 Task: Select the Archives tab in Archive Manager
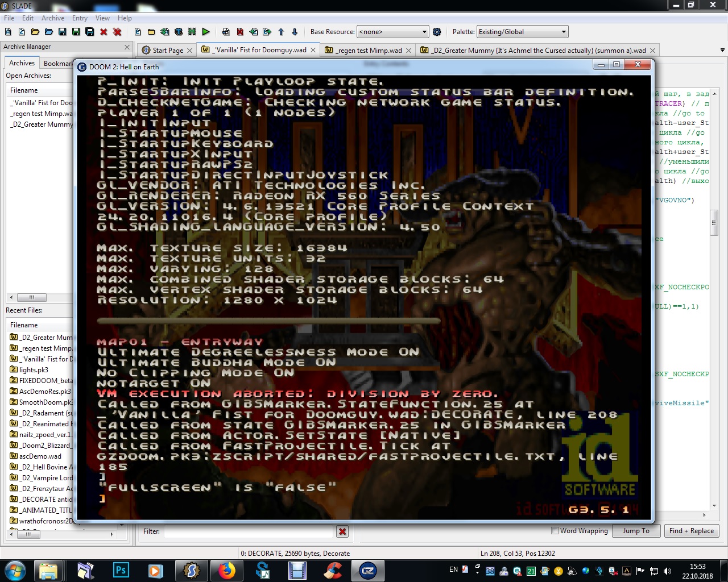coord(22,63)
